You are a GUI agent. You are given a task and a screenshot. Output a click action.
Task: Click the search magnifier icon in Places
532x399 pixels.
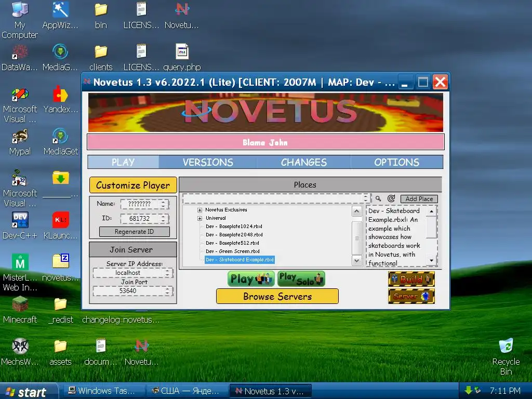click(x=378, y=198)
